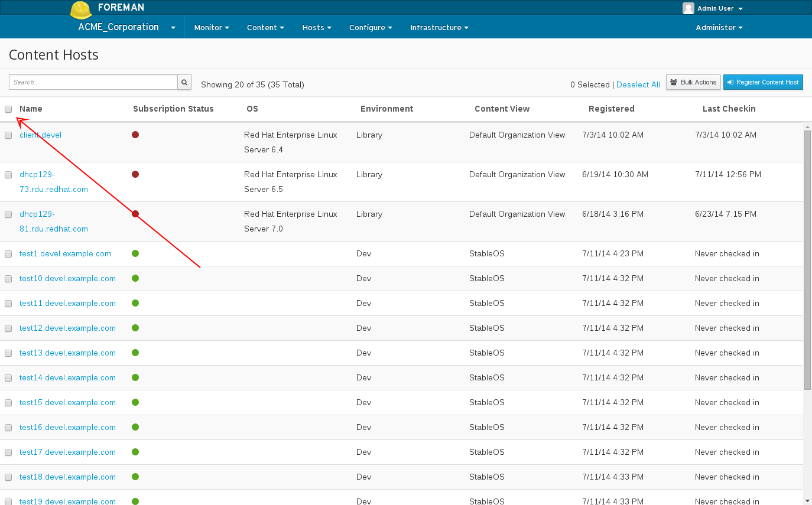
Task: Select checkbox for test1.devel.example.com
Action: click(8, 254)
